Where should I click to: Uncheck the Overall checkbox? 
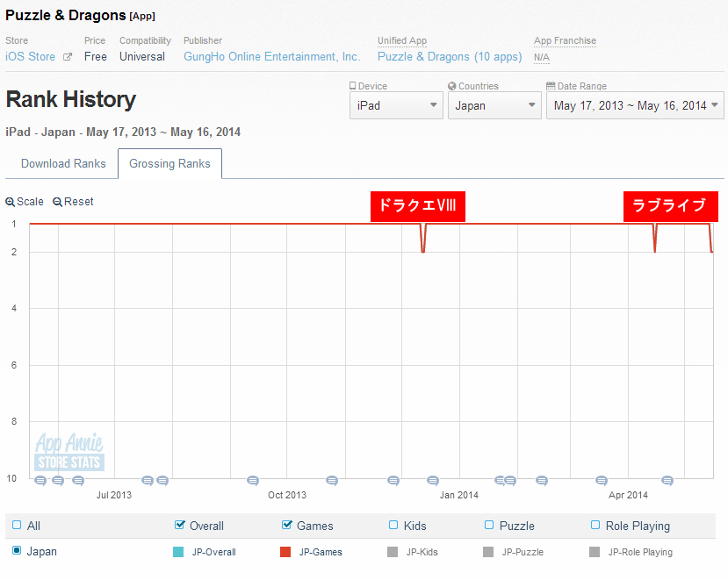click(180, 526)
